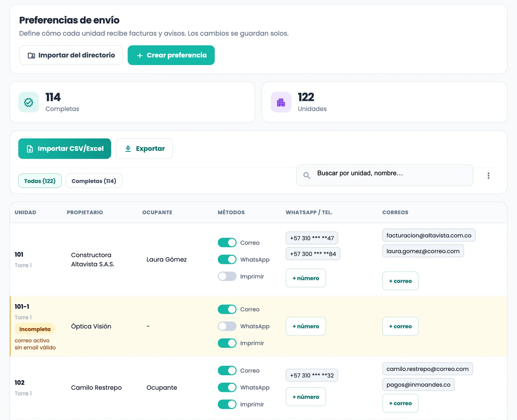Click the Unidades building icon
The height and width of the screenshot is (420, 517).
click(281, 102)
